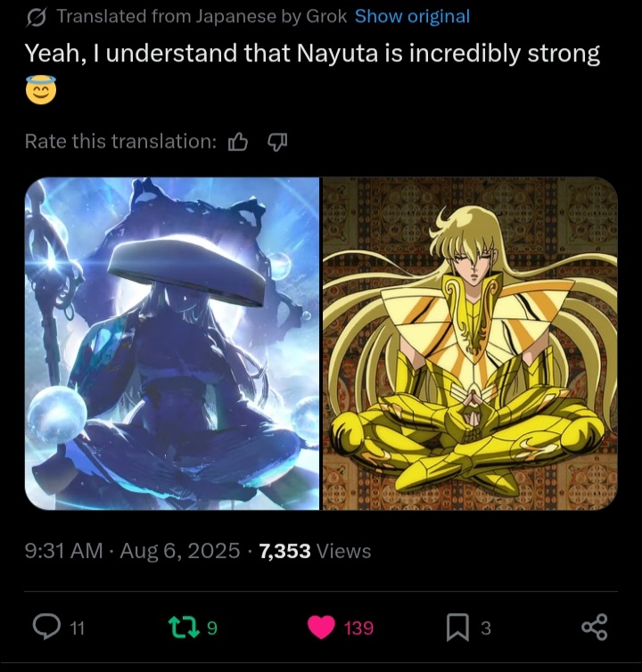Toggle the bookmark icon
Image resolution: width=642 pixels, height=672 pixels.
pos(457,627)
